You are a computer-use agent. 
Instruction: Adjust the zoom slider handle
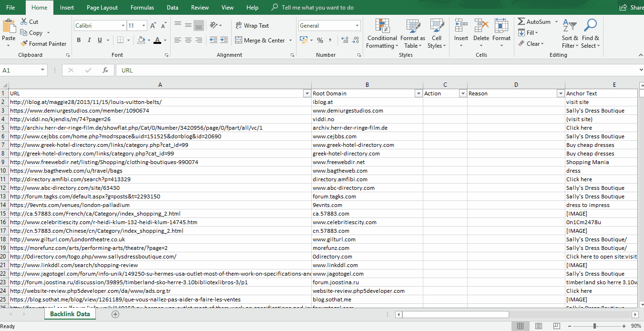(x=594, y=326)
